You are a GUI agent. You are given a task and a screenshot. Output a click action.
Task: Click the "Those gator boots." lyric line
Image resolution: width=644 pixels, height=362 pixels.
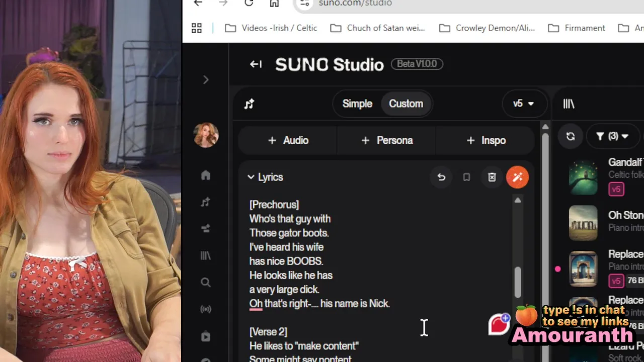click(x=289, y=233)
